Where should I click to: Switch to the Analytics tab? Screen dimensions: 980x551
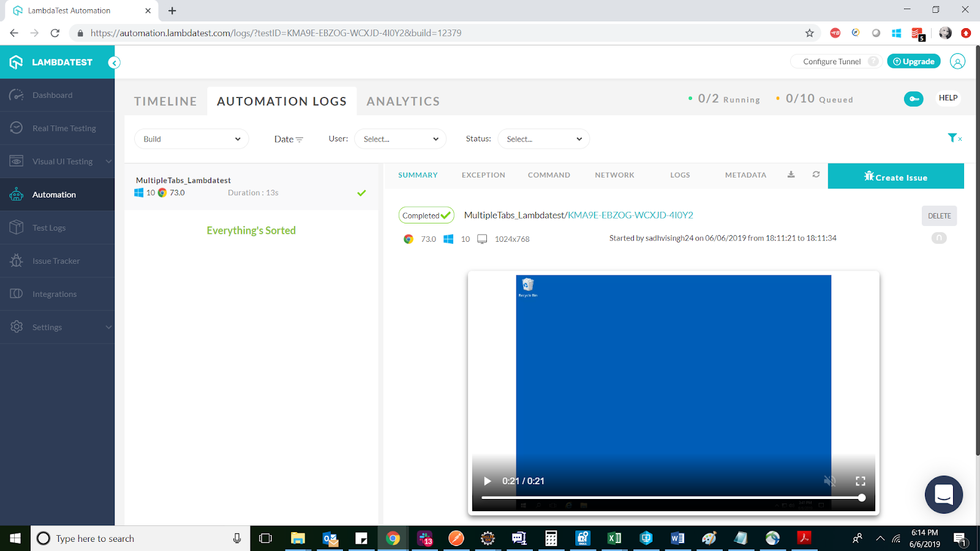tap(402, 101)
